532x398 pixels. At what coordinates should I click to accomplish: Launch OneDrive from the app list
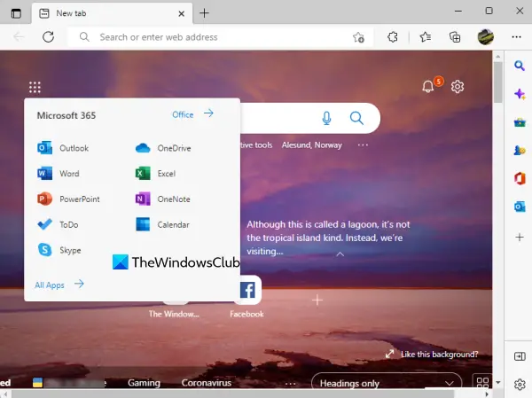click(163, 148)
